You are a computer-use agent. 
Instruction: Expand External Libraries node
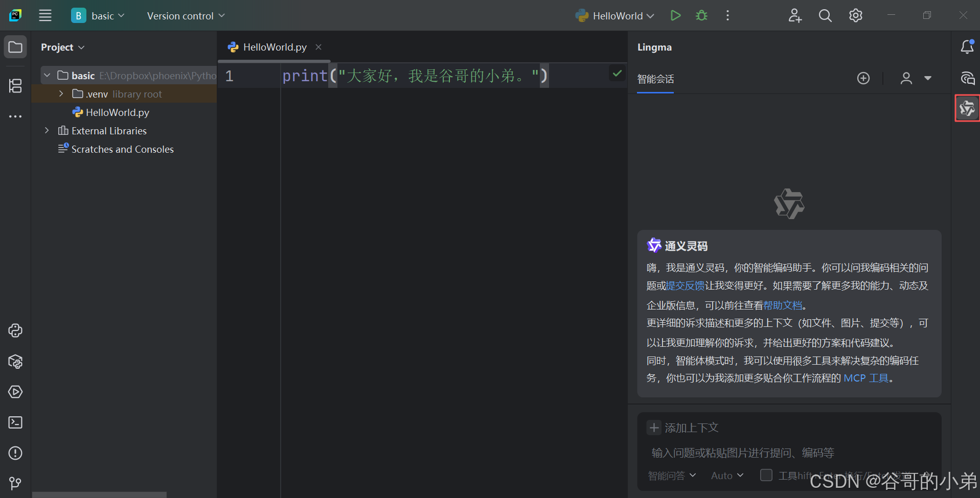[47, 131]
